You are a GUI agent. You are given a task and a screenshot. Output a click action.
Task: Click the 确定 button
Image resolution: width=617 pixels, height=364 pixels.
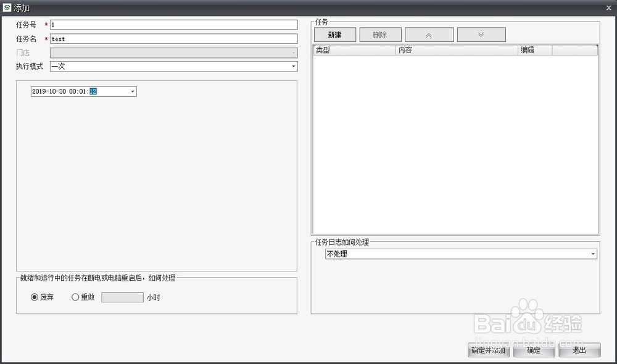(x=534, y=350)
